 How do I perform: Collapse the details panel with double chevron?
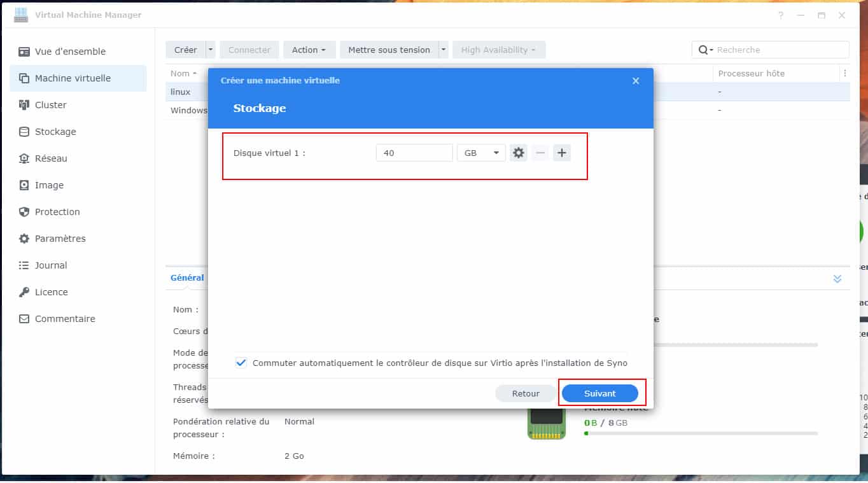[837, 279]
